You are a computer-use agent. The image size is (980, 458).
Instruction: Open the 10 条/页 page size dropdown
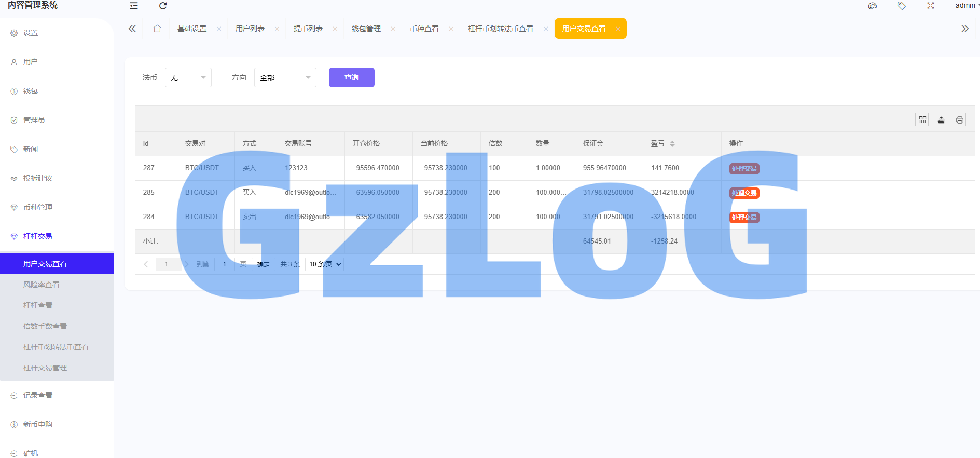(325, 264)
